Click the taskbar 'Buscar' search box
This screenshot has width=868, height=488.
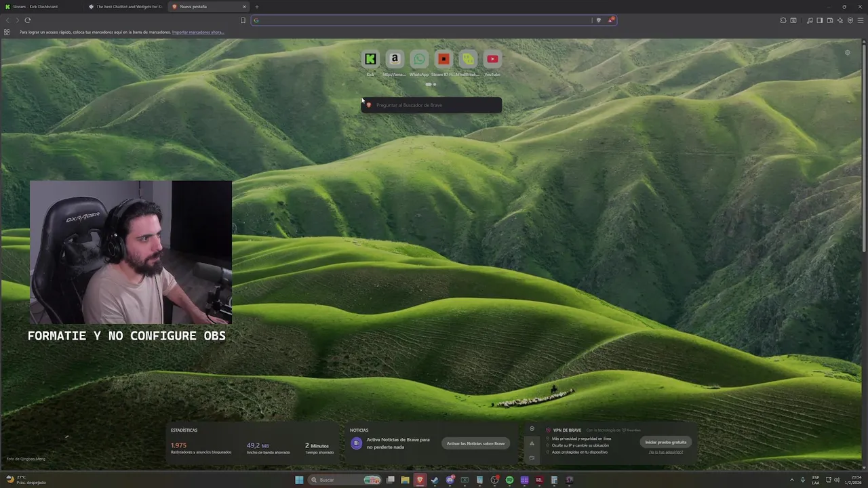(x=344, y=480)
